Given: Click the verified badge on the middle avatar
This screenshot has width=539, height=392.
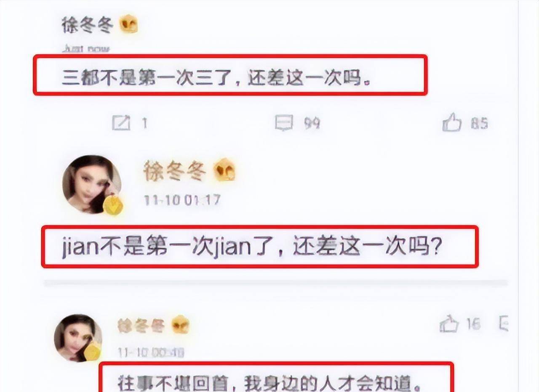Looking at the screenshot, I should (112, 205).
